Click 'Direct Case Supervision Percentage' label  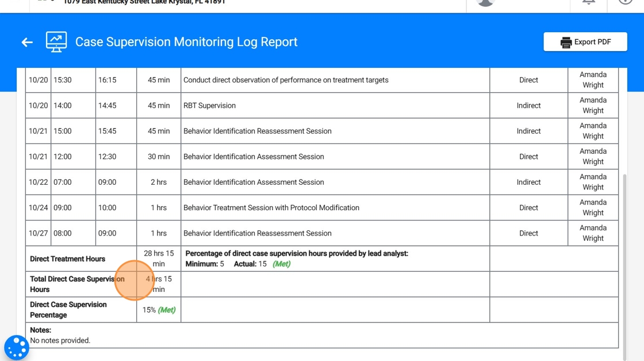tap(68, 310)
